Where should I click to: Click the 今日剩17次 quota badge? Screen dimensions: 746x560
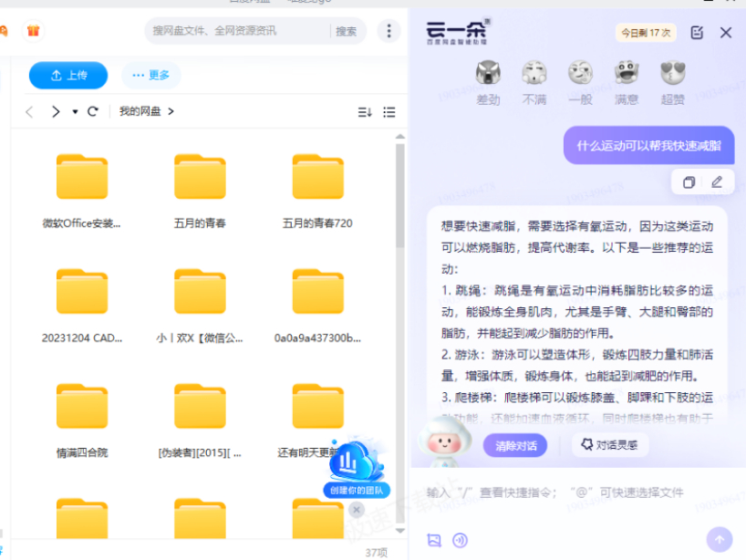coord(646,33)
